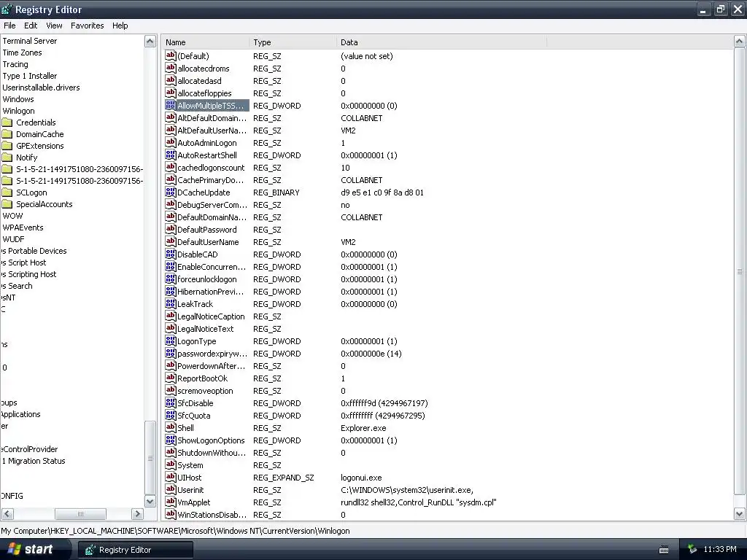Click the tree horizontal scrollbar thumb
Image resolution: width=747 pixels, height=560 pixels.
point(80,514)
